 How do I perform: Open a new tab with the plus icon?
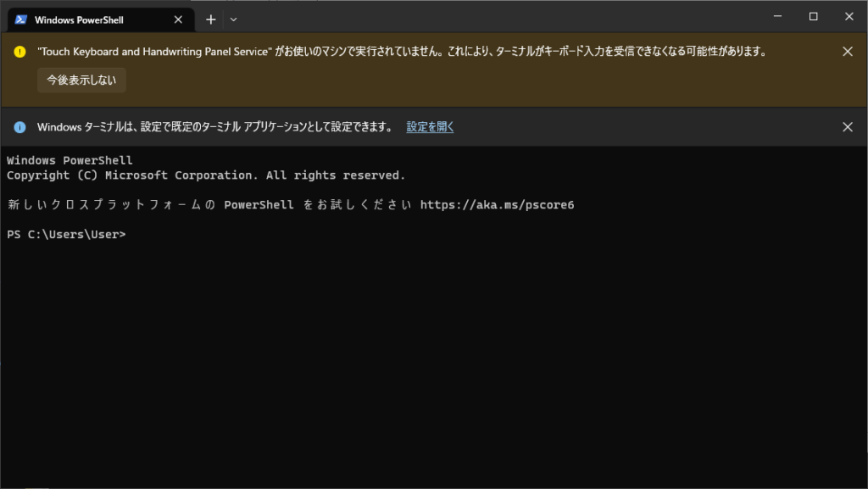(210, 19)
